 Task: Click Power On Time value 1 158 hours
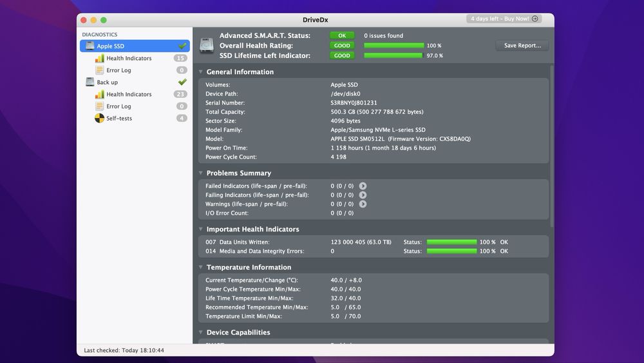(383, 148)
